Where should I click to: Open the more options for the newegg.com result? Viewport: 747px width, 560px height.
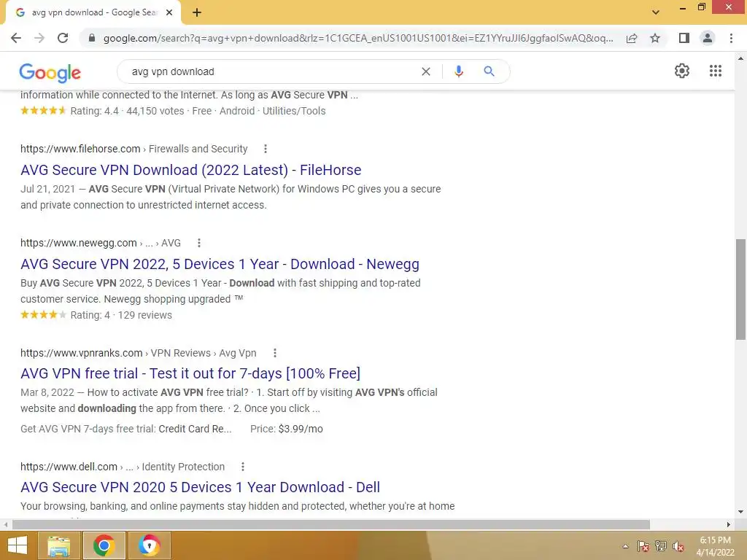coord(199,244)
